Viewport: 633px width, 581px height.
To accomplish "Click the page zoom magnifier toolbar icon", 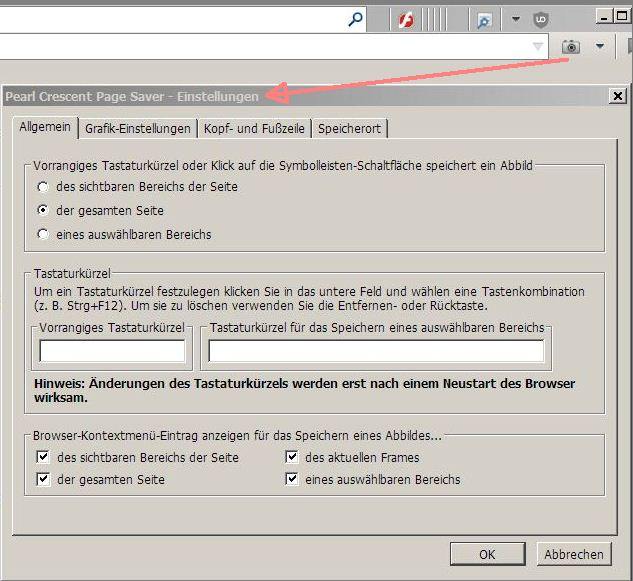I will [x=484, y=21].
